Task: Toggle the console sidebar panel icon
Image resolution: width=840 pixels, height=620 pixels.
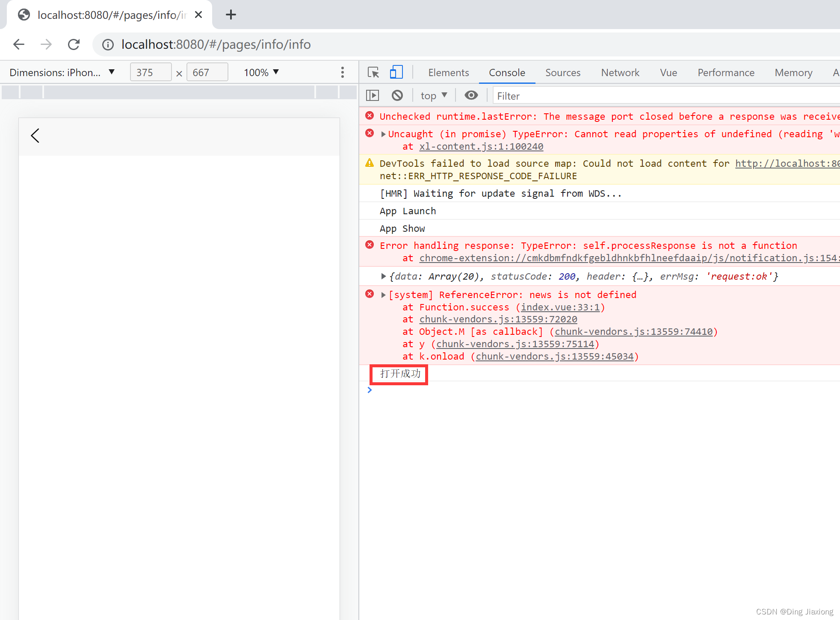Action: [373, 95]
